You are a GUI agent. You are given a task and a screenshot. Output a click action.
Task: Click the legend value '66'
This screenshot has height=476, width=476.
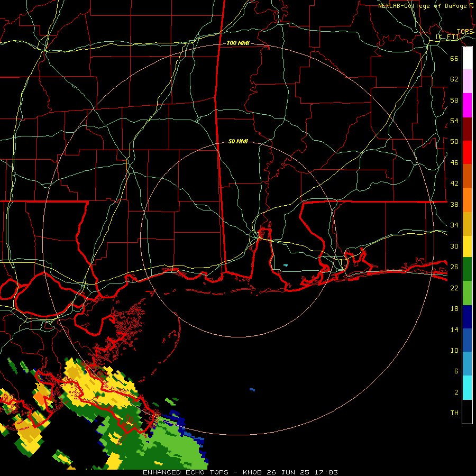tap(454, 58)
